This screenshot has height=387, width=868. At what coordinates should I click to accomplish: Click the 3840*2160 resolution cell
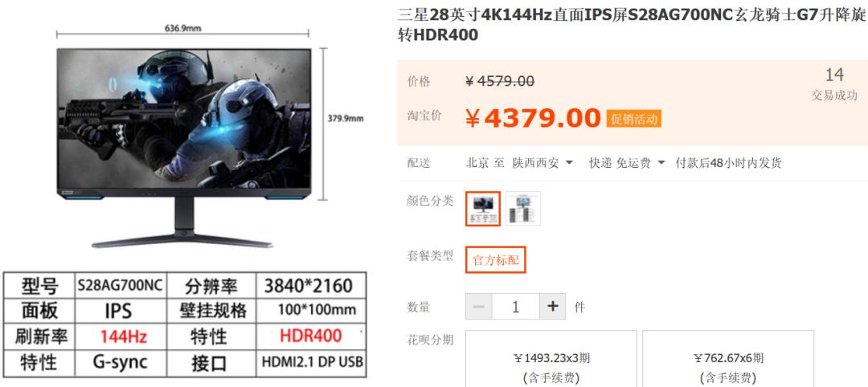coord(309,286)
